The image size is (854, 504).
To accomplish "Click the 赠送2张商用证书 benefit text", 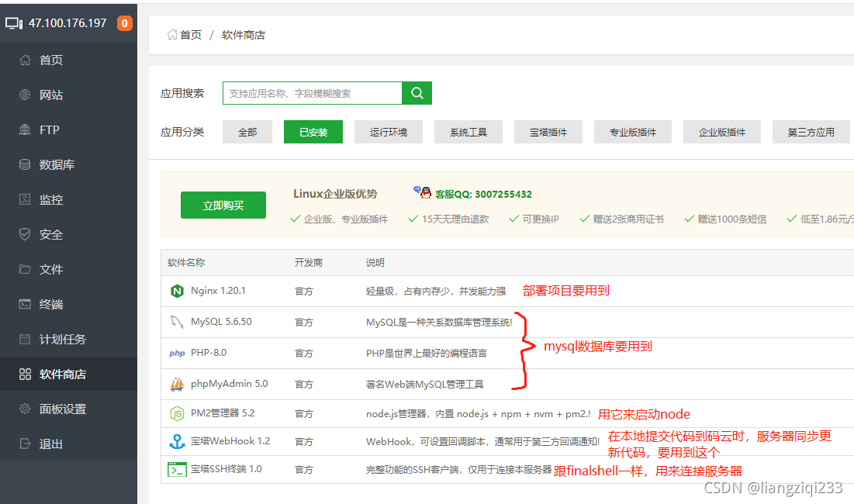I will coord(628,219).
